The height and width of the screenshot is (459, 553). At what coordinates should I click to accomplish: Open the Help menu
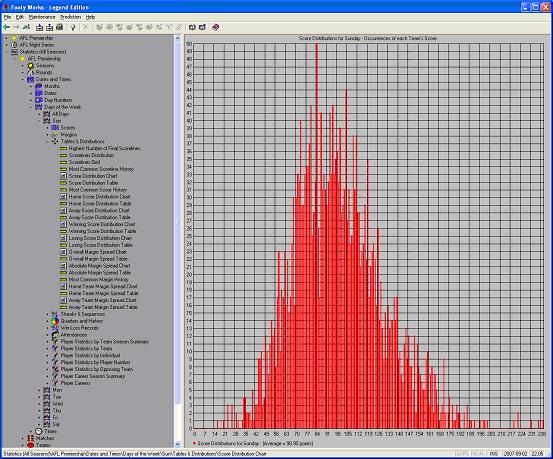tap(90, 17)
